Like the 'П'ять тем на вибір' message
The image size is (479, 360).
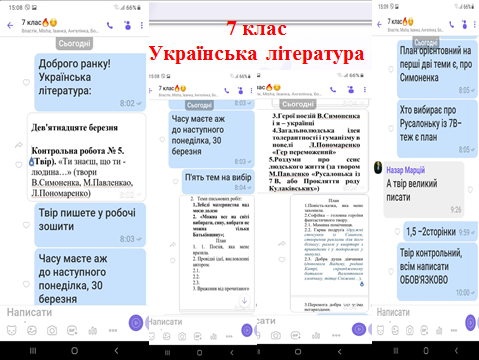point(175,181)
